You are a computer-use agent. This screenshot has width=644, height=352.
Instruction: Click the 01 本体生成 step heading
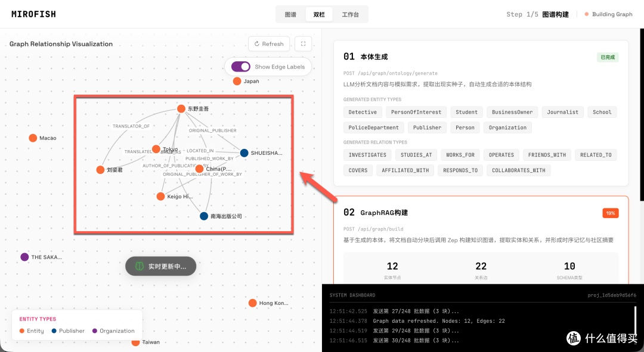[x=366, y=57]
